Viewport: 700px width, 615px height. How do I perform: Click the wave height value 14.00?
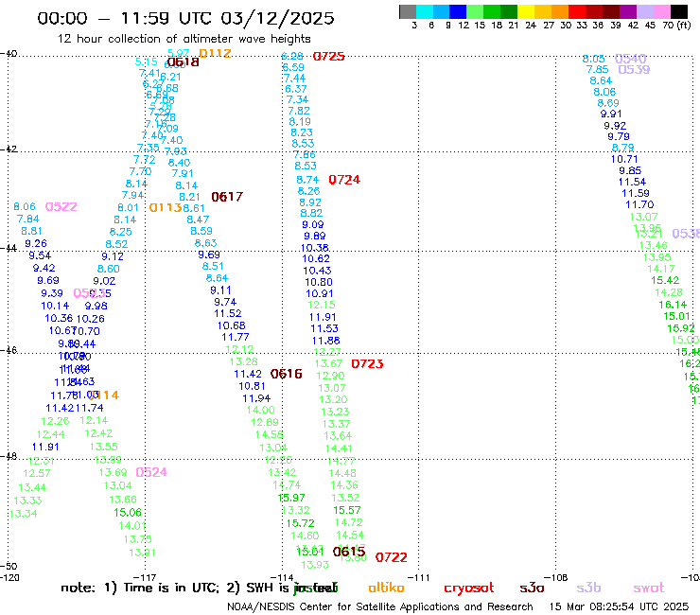pyautogui.click(x=261, y=410)
